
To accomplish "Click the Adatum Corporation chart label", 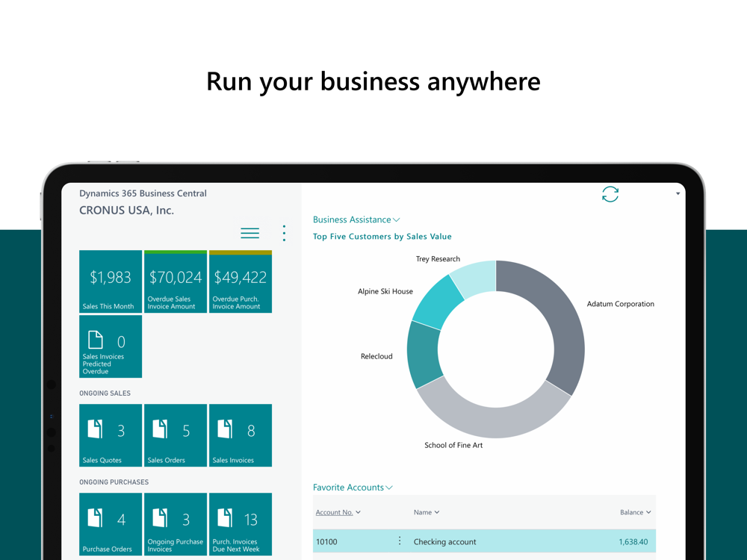I will pos(620,304).
